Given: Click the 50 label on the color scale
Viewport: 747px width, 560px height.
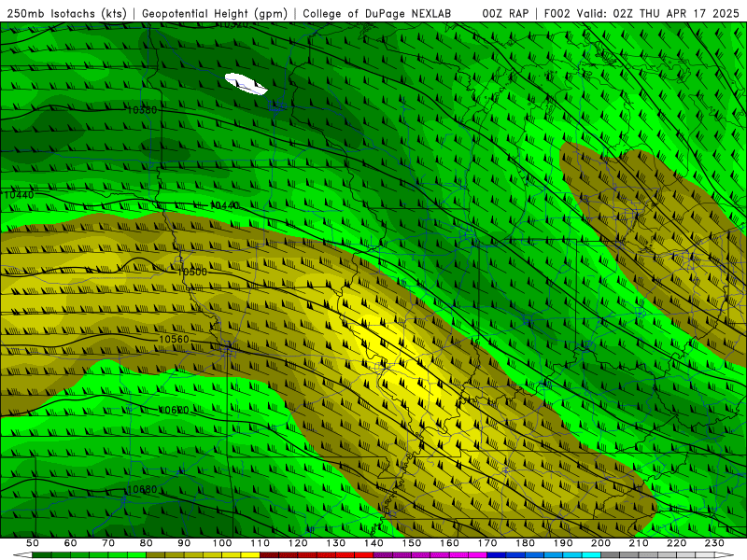Looking at the screenshot, I should point(33,543).
